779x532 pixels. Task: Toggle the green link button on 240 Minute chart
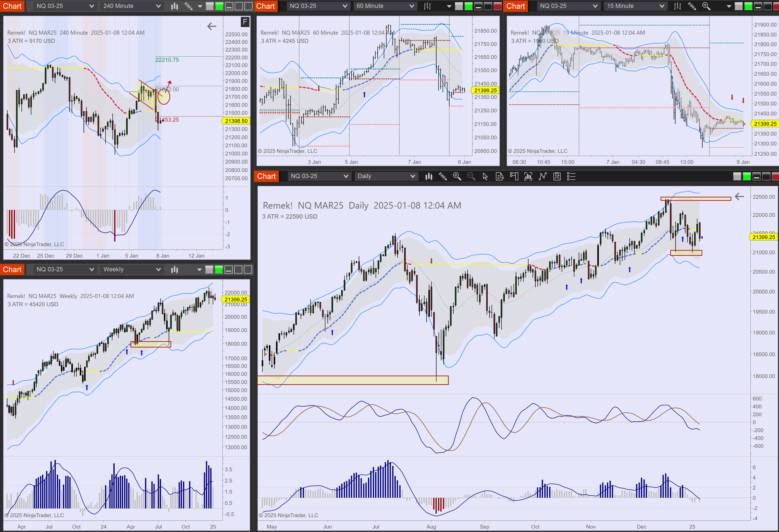coord(219,6)
